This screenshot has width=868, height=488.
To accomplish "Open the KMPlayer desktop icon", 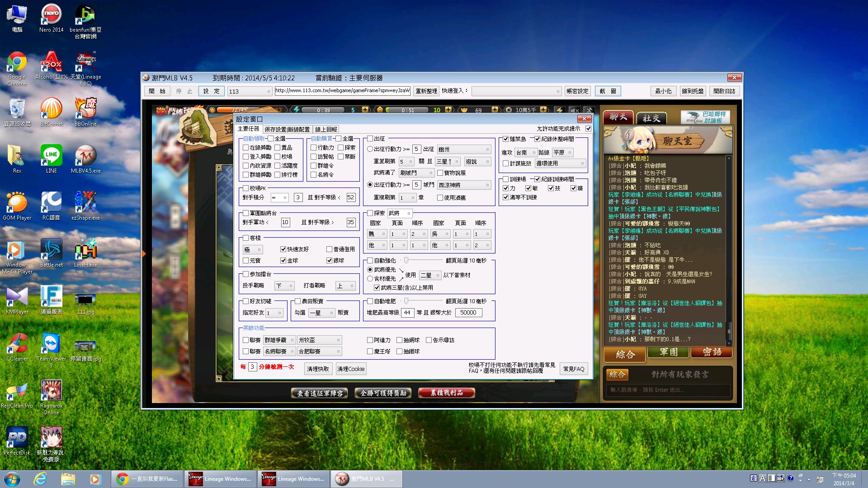I will click(x=17, y=300).
